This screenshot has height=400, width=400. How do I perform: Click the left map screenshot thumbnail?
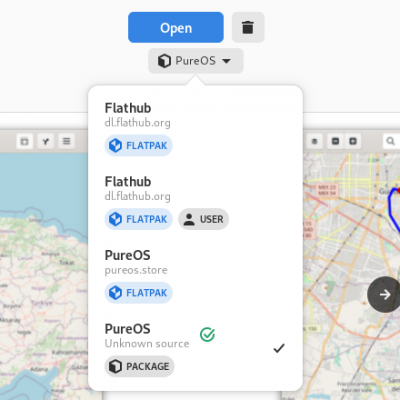44,264
